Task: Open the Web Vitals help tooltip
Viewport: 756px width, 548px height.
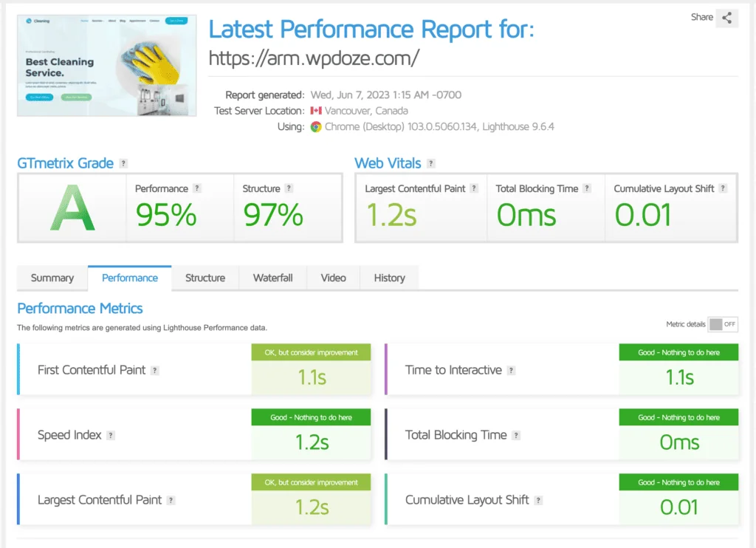Action: pos(430,163)
